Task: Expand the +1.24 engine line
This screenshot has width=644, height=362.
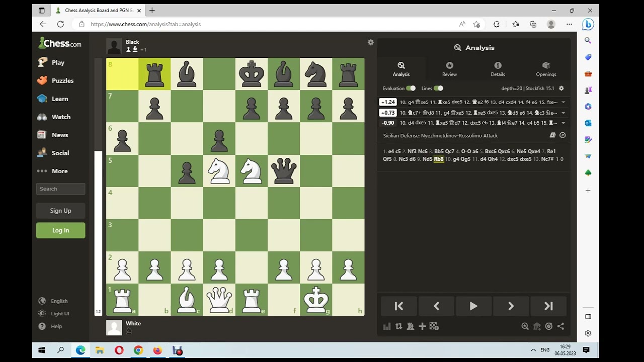Action: [x=563, y=102]
